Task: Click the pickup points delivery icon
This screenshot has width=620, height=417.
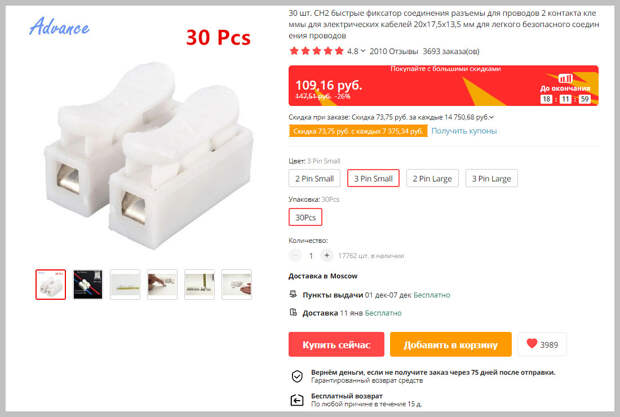Action: 293,294
